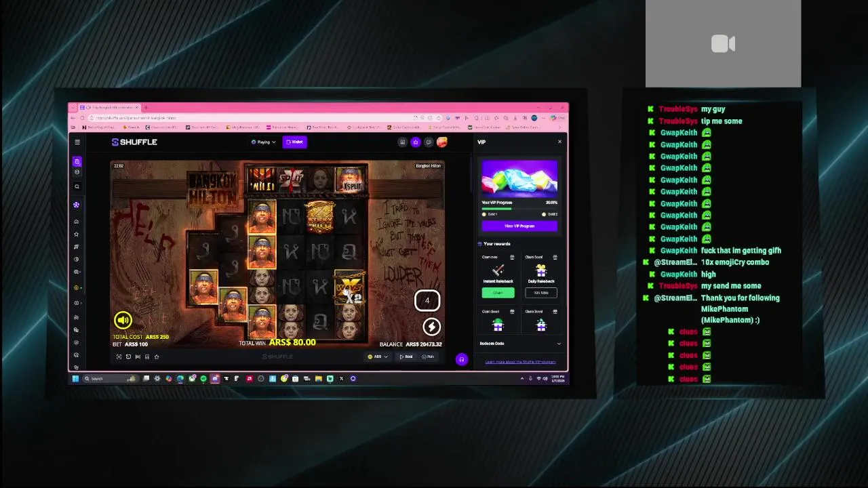Click the BALANCE ARS$ 20473.32 text
Image resolution: width=868 pixels, height=488 pixels.
pos(411,344)
